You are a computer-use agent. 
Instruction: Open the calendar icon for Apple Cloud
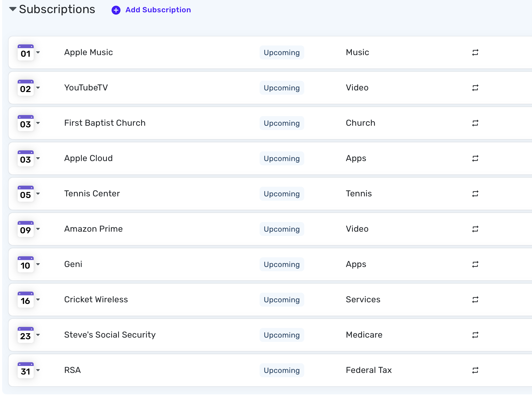click(x=26, y=158)
